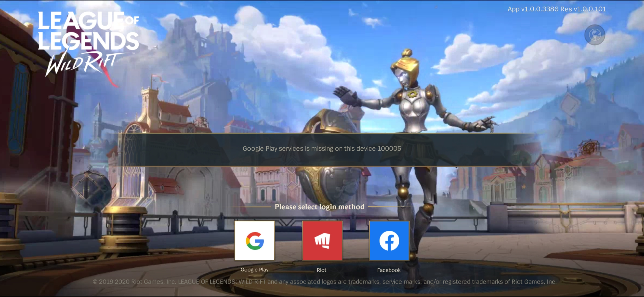Image resolution: width=644 pixels, height=297 pixels.
Task: Click 'Please select login method' heading
Action: [x=320, y=207]
